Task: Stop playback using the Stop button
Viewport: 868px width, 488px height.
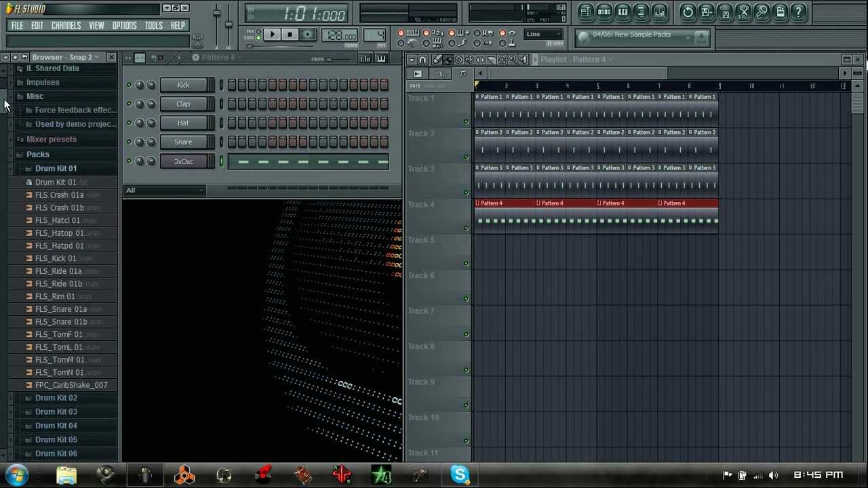Action: [290, 35]
